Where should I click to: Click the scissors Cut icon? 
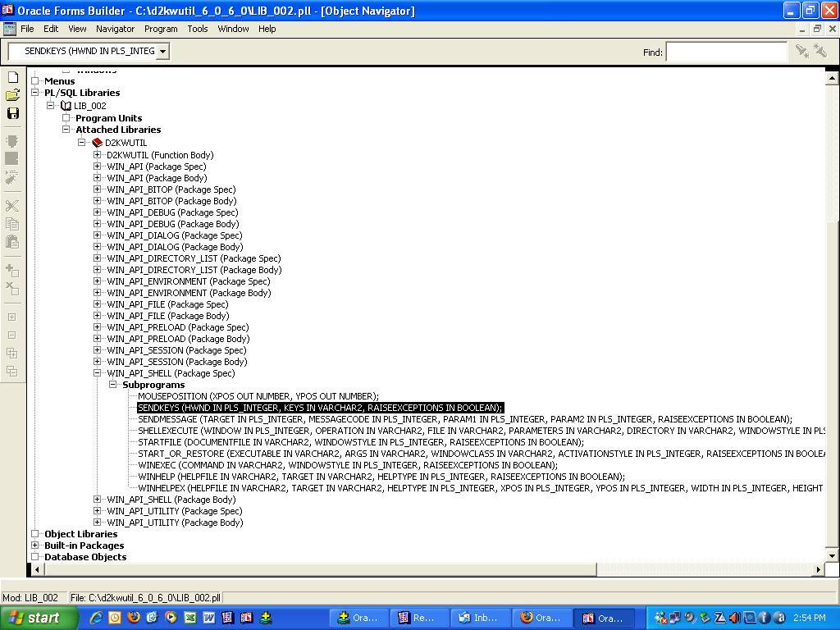pos(11,206)
